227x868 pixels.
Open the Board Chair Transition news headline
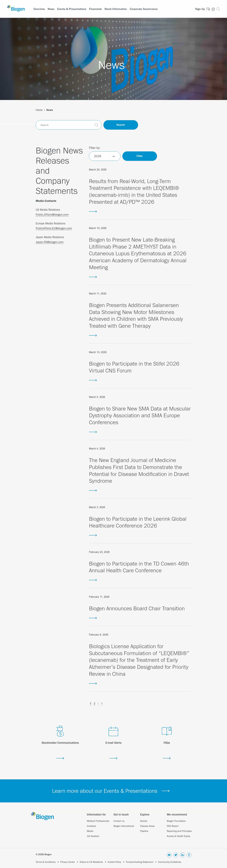coord(137,608)
